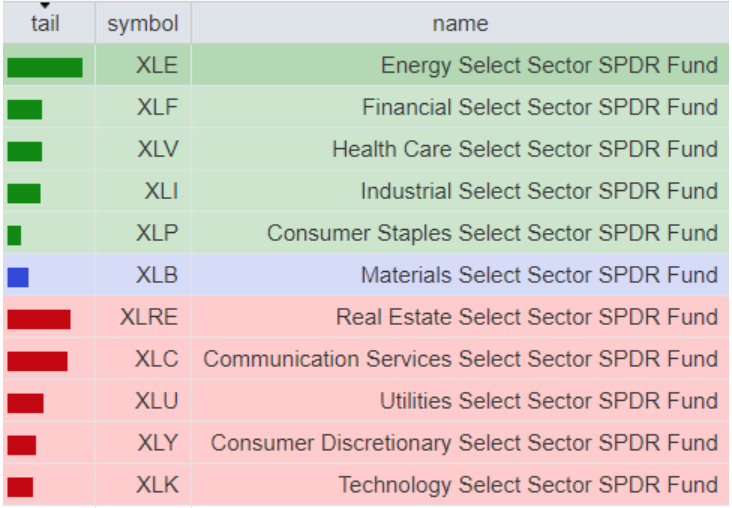Select the XLF symbol cell

click(157, 108)
